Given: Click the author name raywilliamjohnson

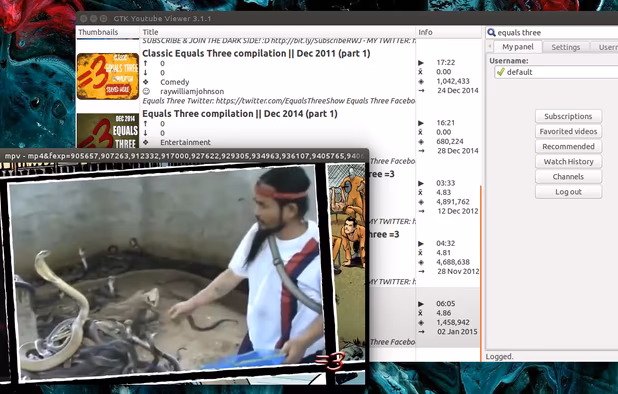Looking at the screenshot, I should 192,91.
